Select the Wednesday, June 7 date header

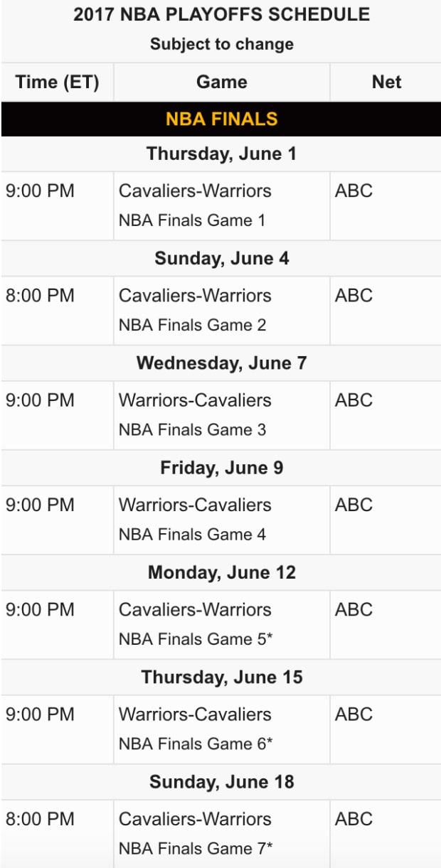[221, 363]
